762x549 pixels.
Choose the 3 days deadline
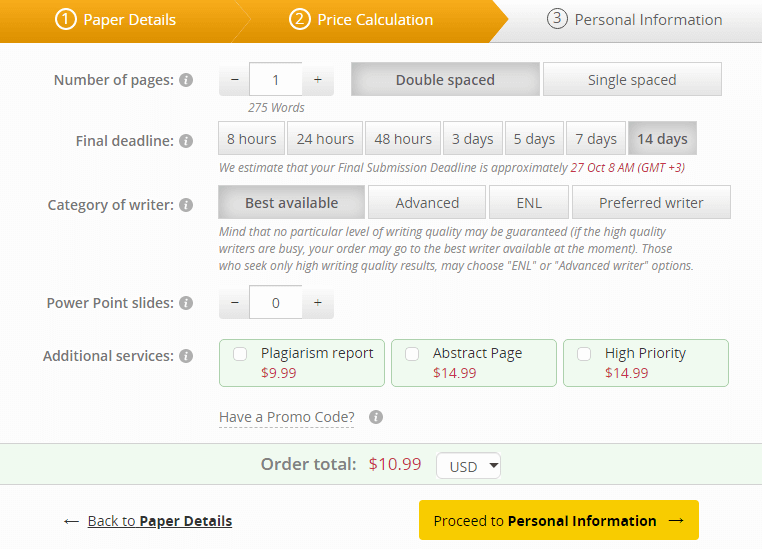point(473,138)
